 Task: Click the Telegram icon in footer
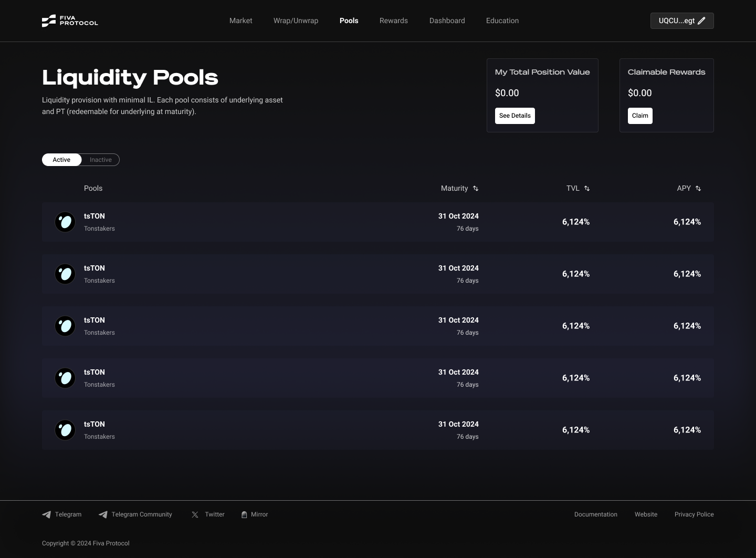click(x=47, y=514)
